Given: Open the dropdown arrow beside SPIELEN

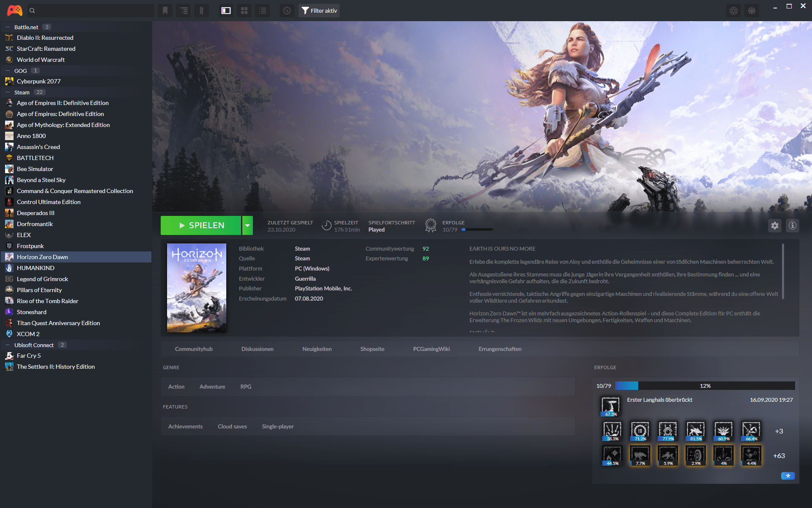Looking at the screenshot, I should (x=247, y=225).
